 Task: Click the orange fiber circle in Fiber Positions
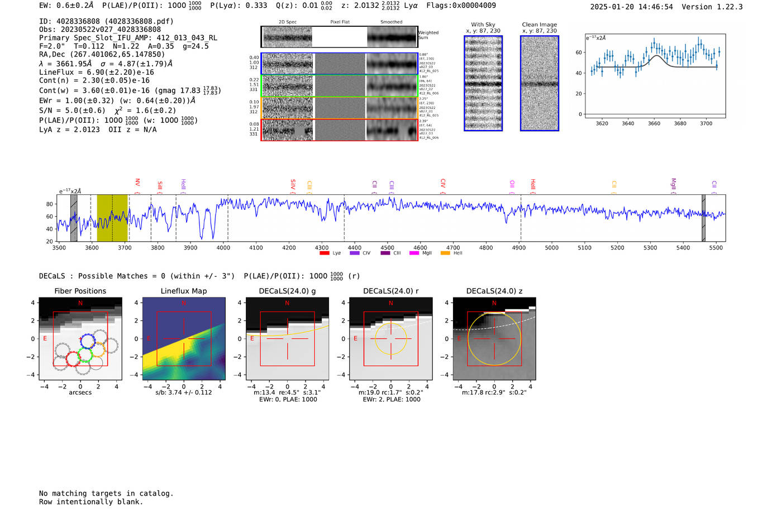coord(98,349)
